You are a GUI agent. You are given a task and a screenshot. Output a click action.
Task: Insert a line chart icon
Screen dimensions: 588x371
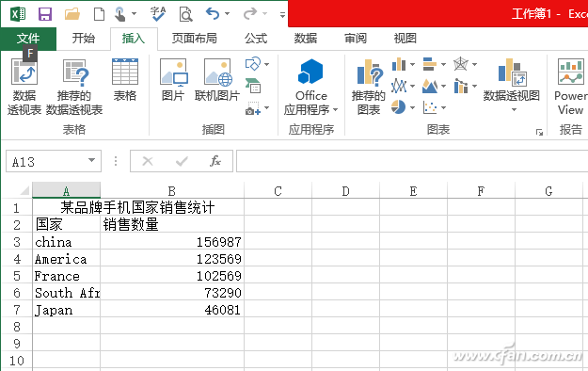click(399, 86)
